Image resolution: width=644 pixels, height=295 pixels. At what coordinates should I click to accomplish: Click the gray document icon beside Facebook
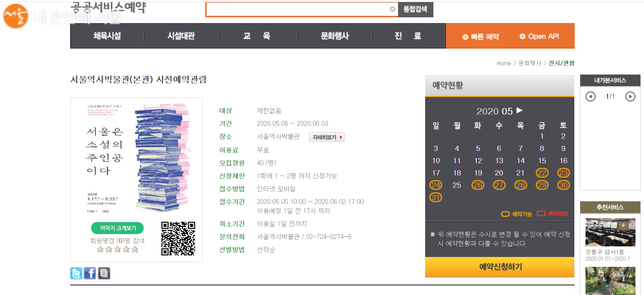pyautogui.click(x=104, y=273)
